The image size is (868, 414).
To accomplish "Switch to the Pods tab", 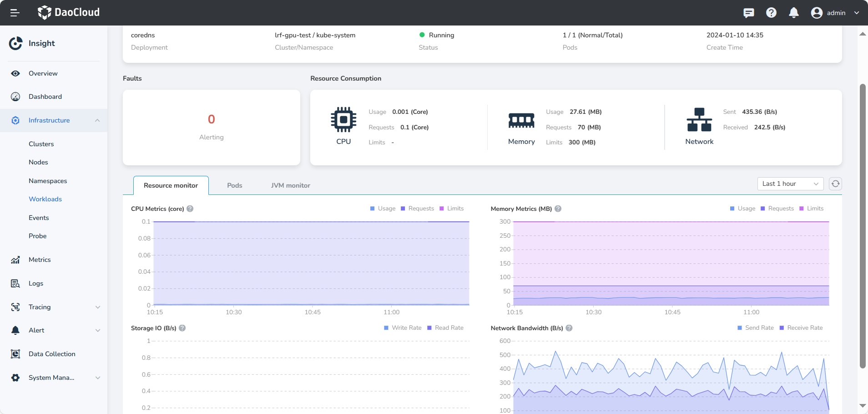I will pyautogui.click(x=234, y=185).
